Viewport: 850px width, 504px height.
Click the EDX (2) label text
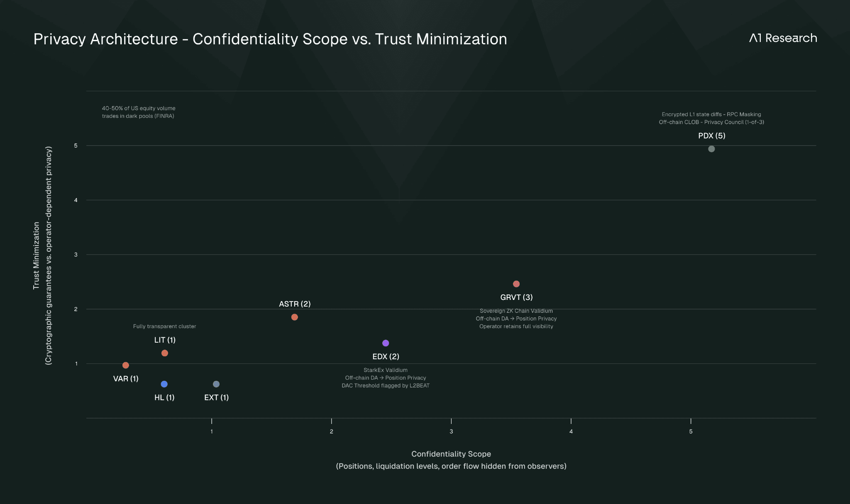coord(386,357)
